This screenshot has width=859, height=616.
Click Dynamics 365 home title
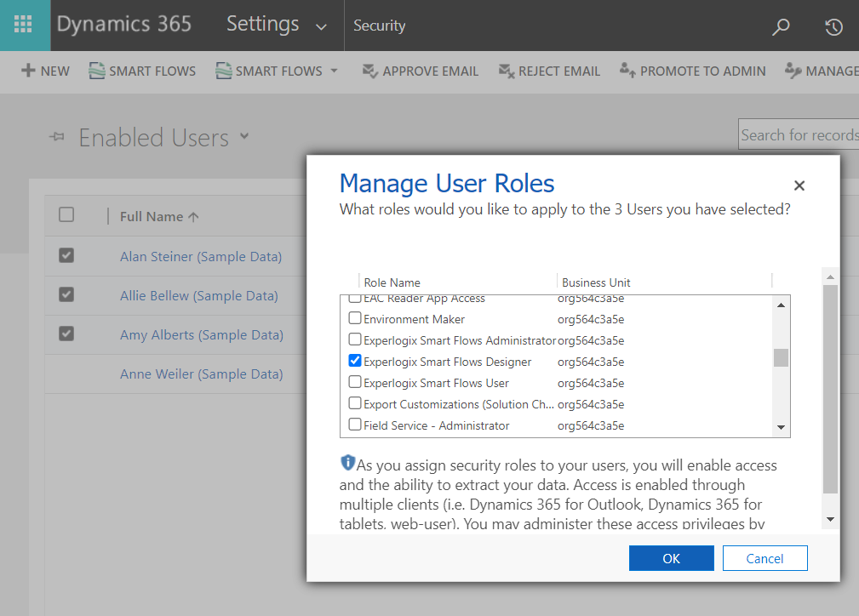(x=124, y=24)
